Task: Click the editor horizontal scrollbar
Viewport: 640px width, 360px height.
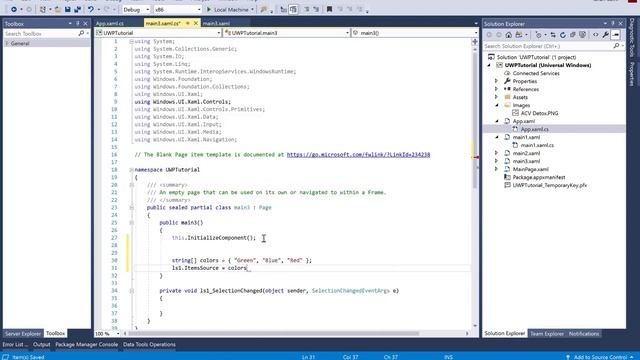Action: 273,333
